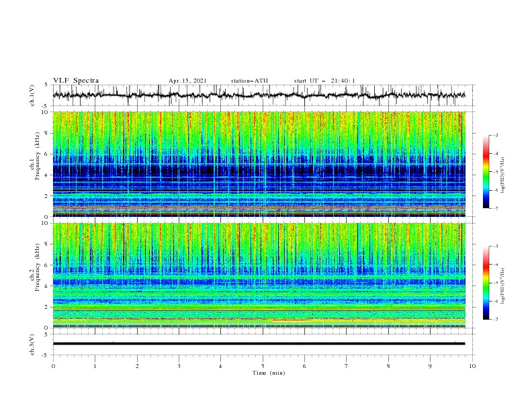Click the 'ch.3(V)' axis label
The width and height of the screenshot is (532, 411).
pos(32,345)
